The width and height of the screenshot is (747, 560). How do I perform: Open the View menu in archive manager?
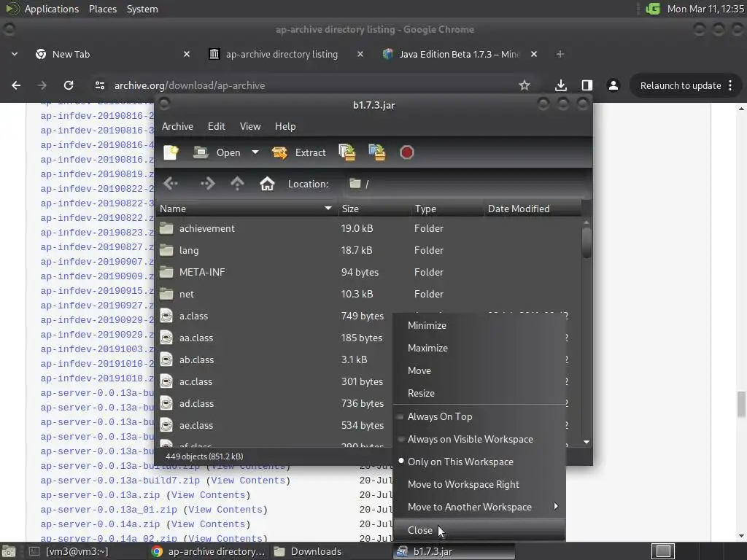pos(250,126)
